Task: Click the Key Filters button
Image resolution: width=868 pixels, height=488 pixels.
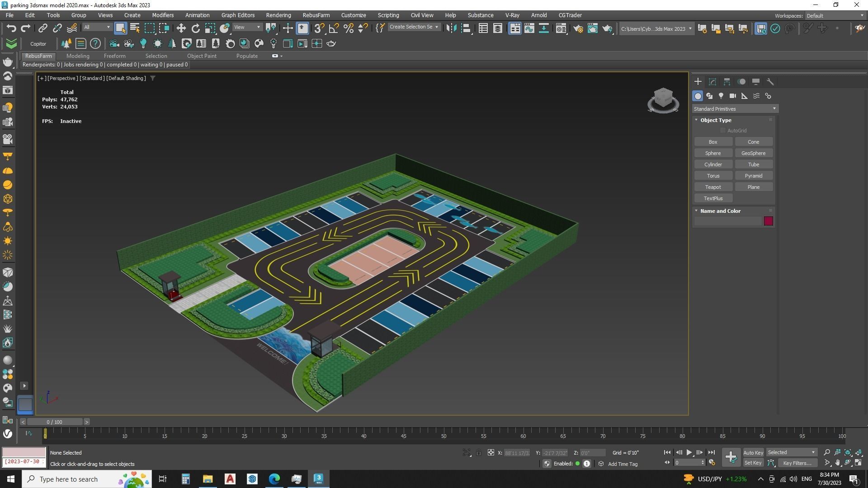Action: coord(797,463)
